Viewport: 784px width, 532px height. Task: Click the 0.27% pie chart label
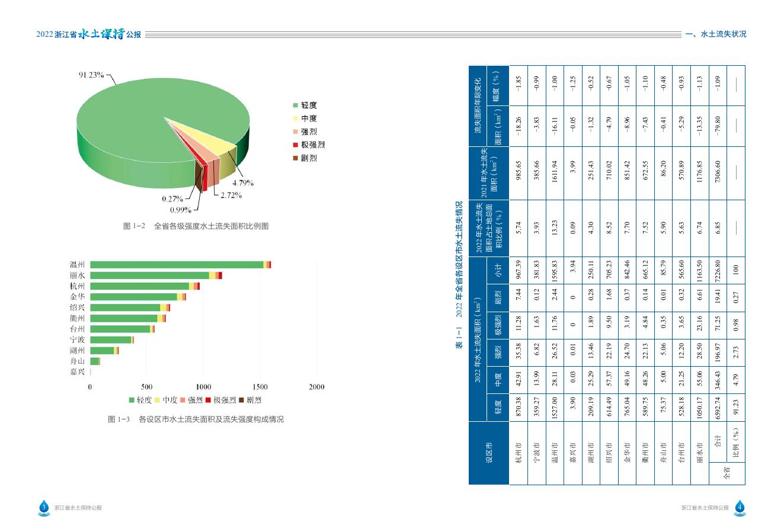pyautogui.click(x=172, y=199)
